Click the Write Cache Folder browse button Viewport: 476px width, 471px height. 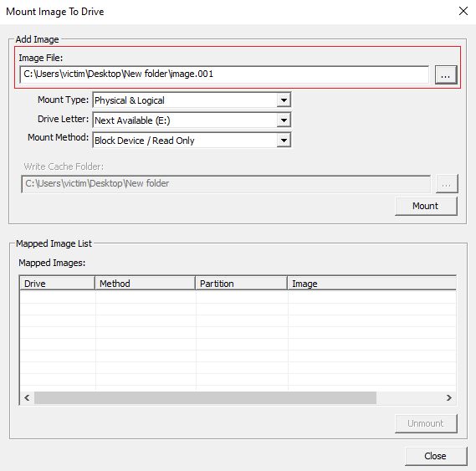click(447, 184)
